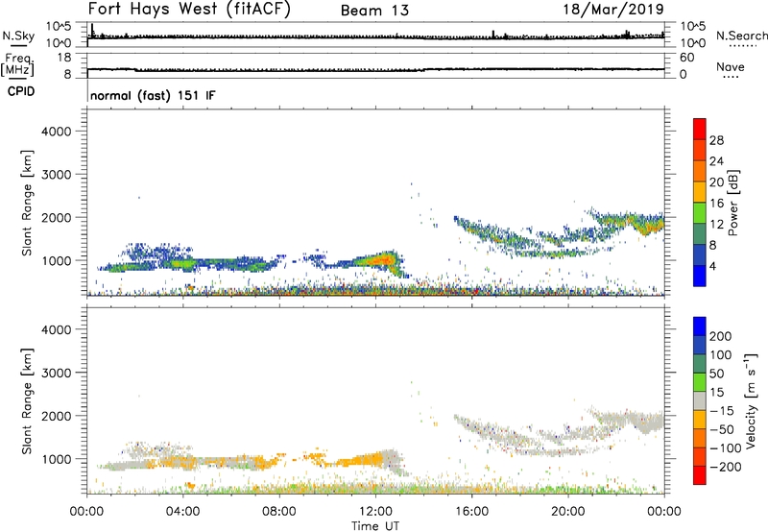
Task: Click the Power color bar segment between 20 and 24
Action: [700, 171]
